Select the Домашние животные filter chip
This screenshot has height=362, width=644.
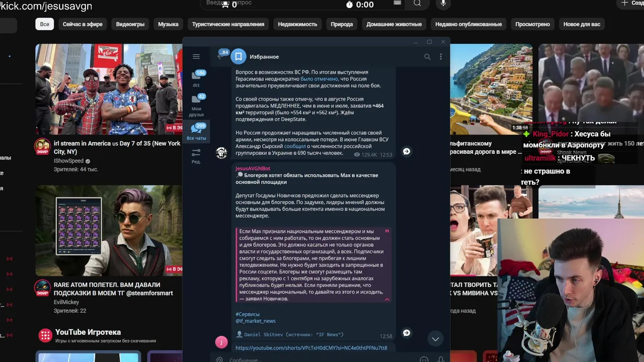[x=394, y=24]
